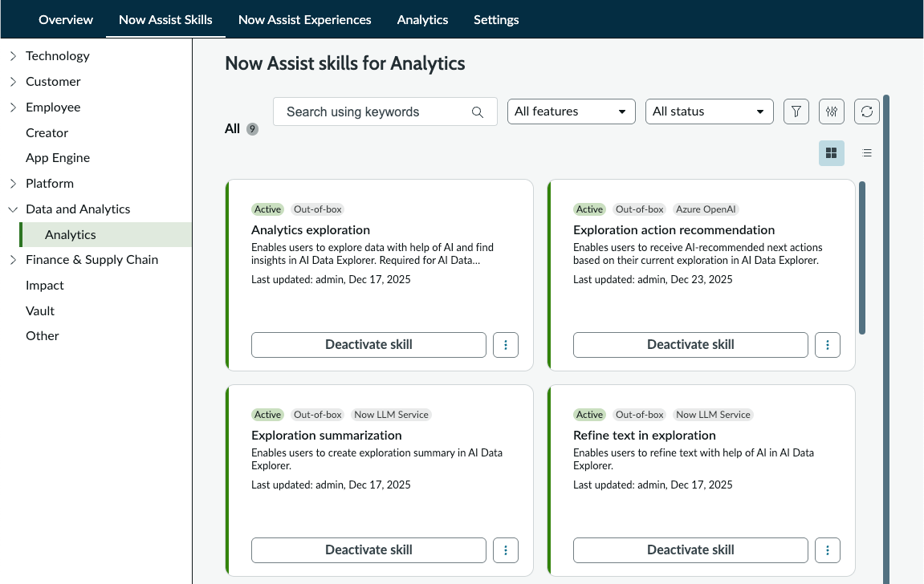Select Other in the sidebar
This screenshot has width=924, height=584.
43,336
